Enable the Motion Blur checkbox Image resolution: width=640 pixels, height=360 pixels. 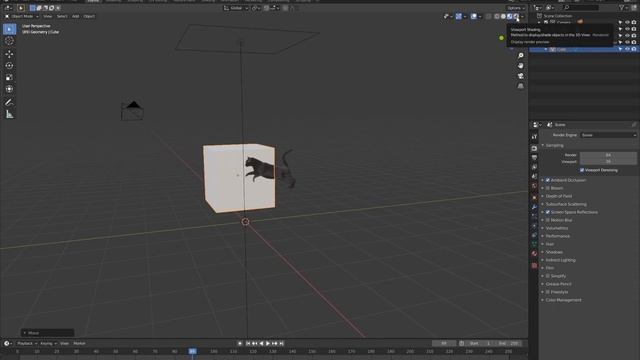pyautogui.click(x=548, y=220)
